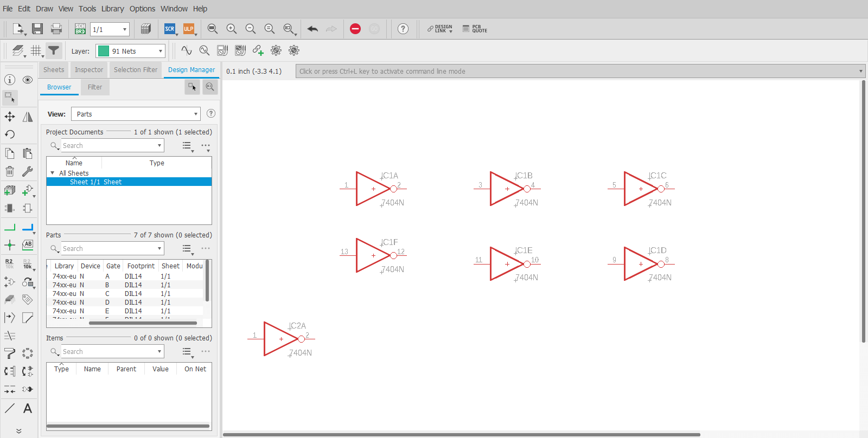
Task: Undo the last action
Action: point(312,29)
